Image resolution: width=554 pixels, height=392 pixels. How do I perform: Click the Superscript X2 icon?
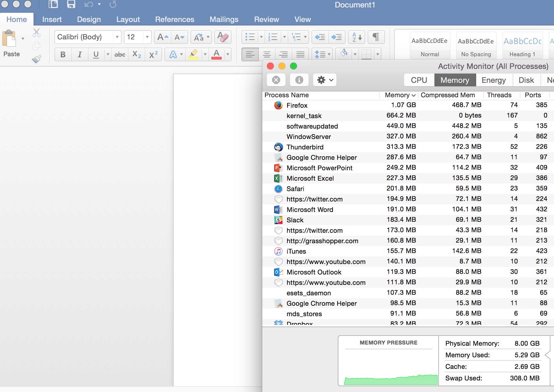[153, 54]
